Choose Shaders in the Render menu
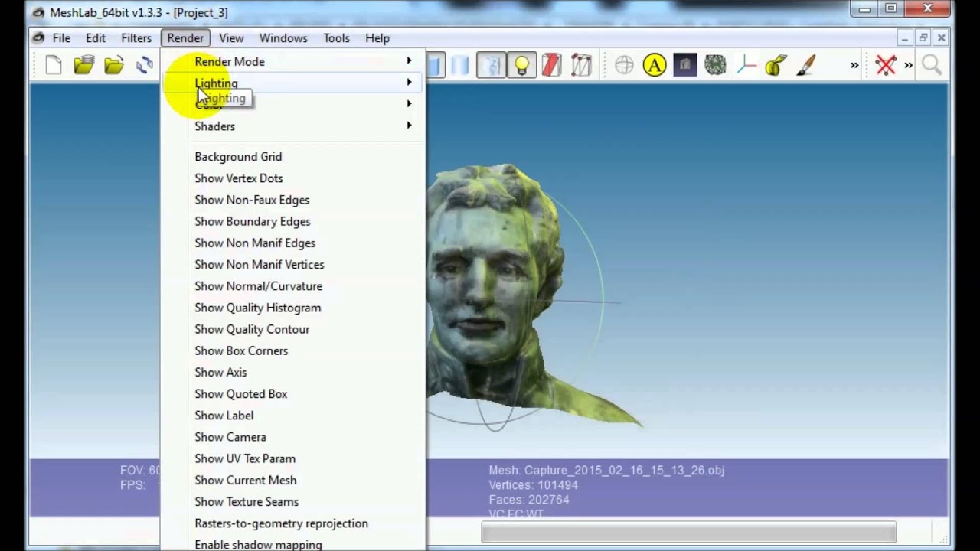This screenshot has width=980, height=551. (292, 126)
